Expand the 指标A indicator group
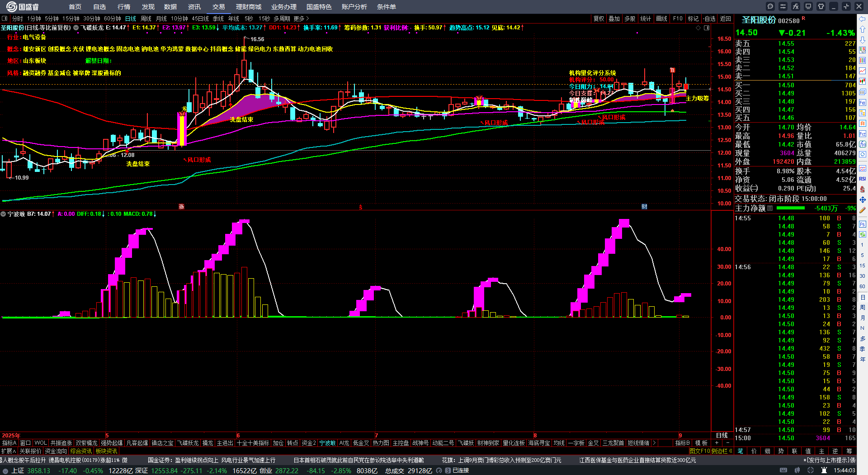The image size is (868, 475). (9, 443)
